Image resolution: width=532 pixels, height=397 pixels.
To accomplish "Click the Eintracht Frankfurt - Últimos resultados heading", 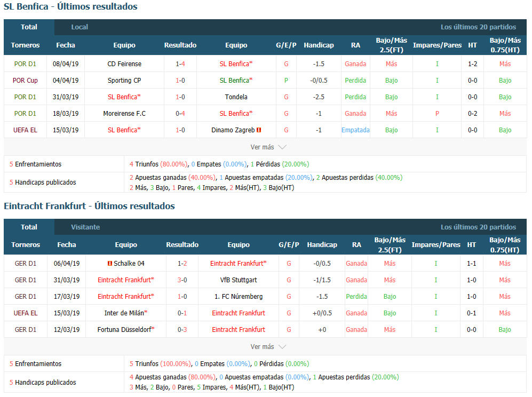I will pos(89,206).
